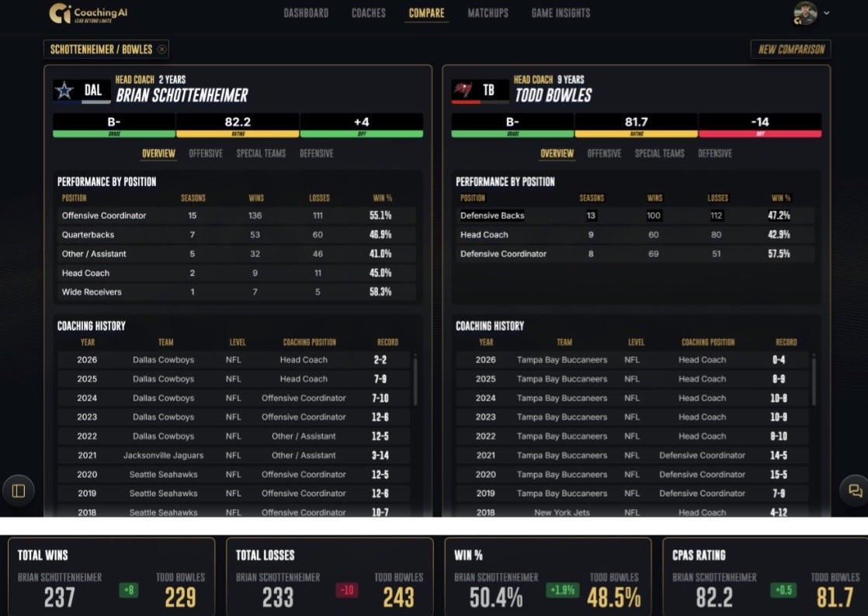Switch to Todd Bowles' Special Teams tab

coord(660,154)
